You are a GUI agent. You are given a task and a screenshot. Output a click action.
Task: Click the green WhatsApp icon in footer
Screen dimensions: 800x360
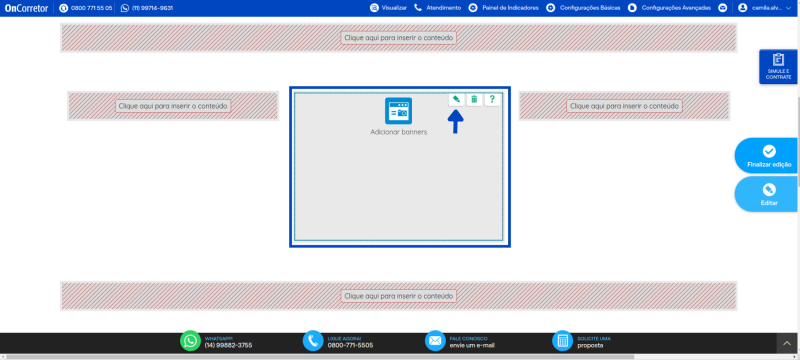coord(190,341)
